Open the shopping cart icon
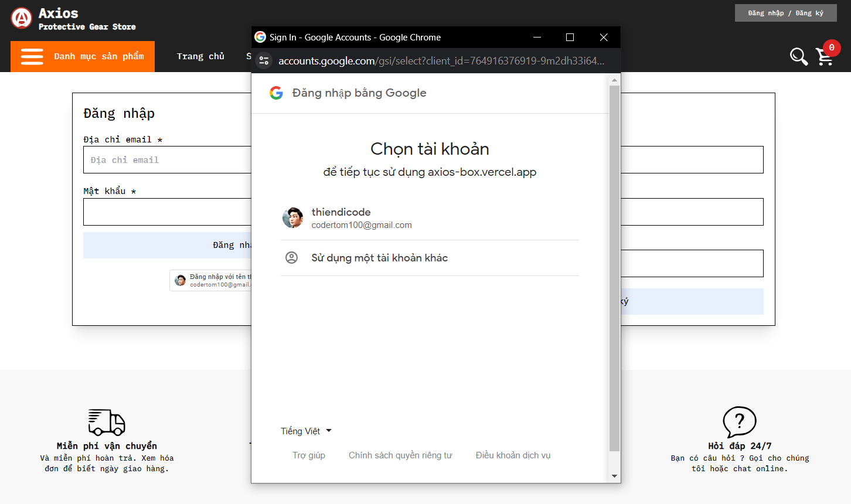 pos(825,57)
